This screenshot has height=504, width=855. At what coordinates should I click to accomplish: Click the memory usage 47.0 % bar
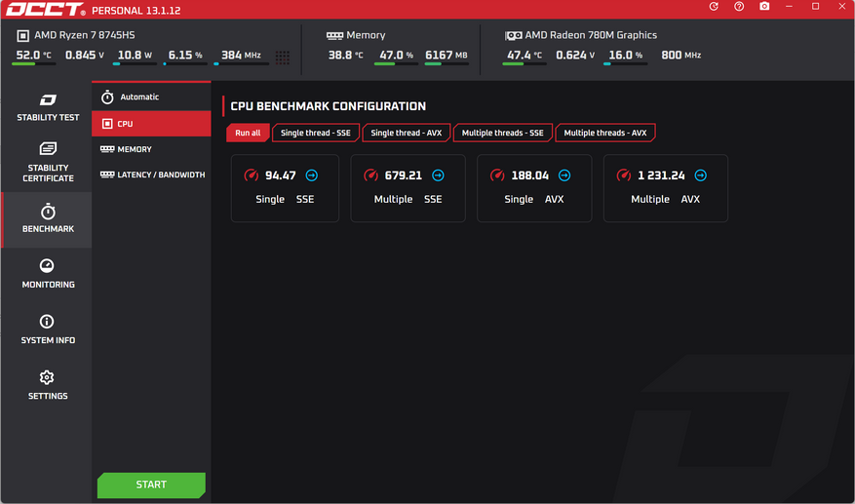point(396,63)
